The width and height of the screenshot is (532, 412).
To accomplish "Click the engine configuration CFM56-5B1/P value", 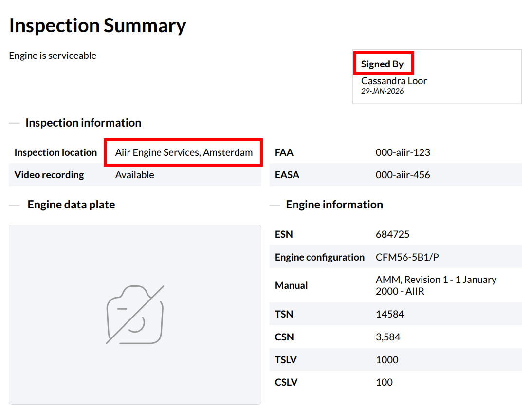I will pos(407,257).
